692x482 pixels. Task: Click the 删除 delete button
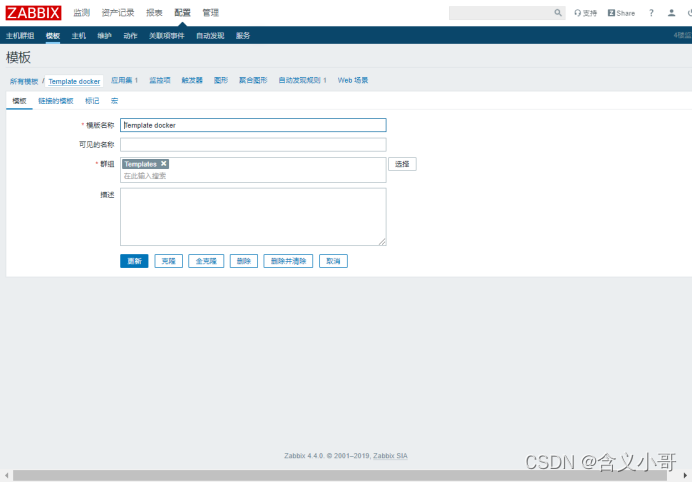click(244, 261)
